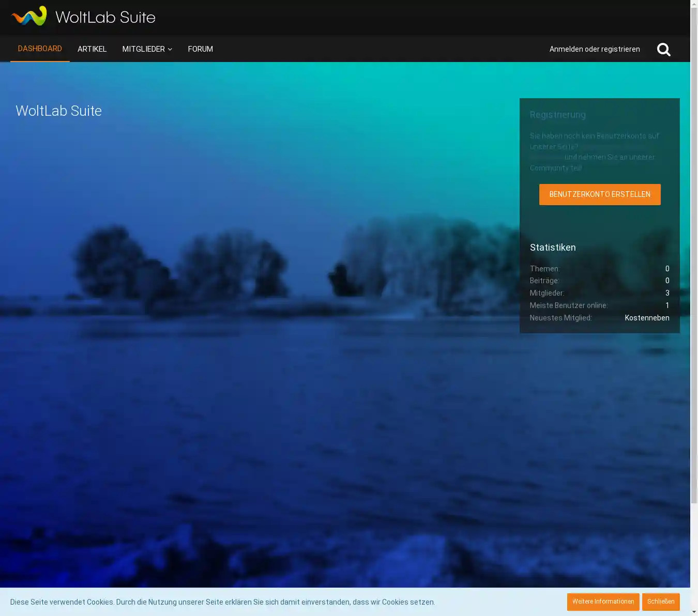Open the Mitglieder navigation menu
This screenshot has width=698, height=616.
[143, 49]
